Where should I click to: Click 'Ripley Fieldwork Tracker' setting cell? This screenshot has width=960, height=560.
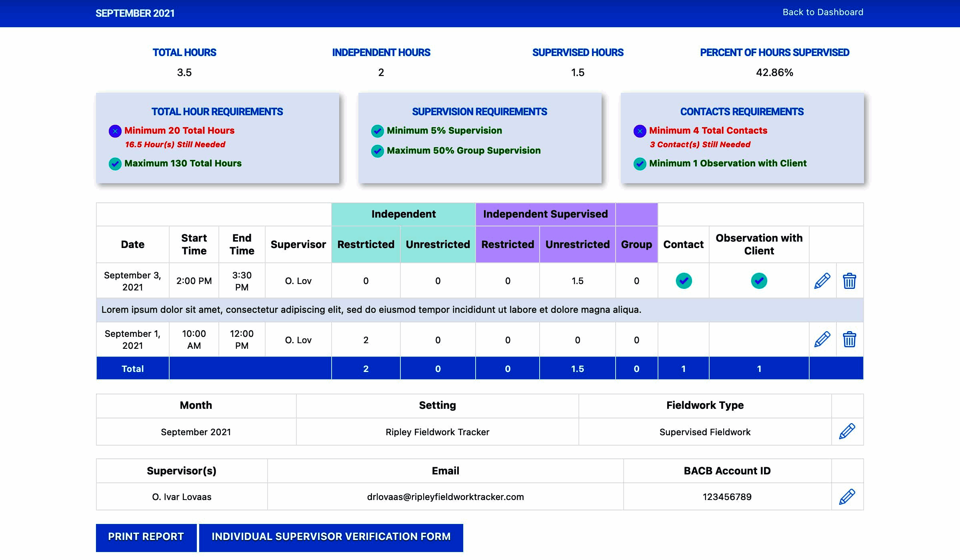(x=437, y=432)
